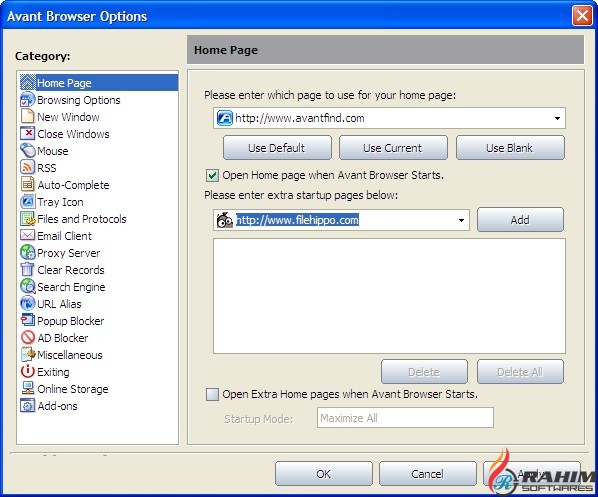Viewport: 598px width, 497px height.
Task: Click the Miscellaneous notepad icon
Action: click(x=27, y=354)
